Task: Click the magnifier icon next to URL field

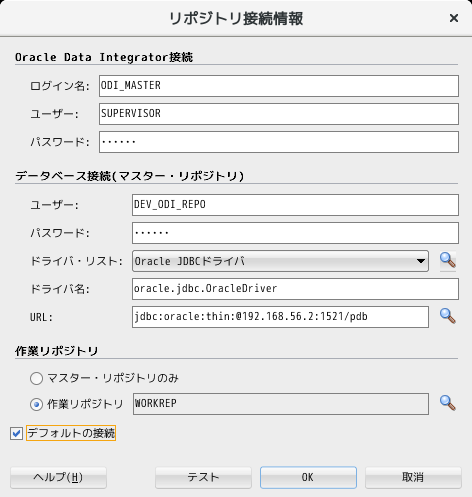Action: click(448, 316)
